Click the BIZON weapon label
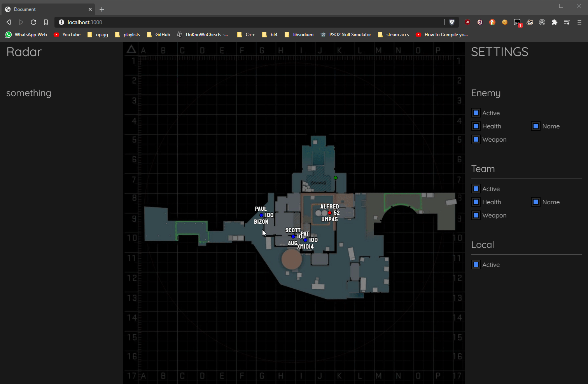 261,222
